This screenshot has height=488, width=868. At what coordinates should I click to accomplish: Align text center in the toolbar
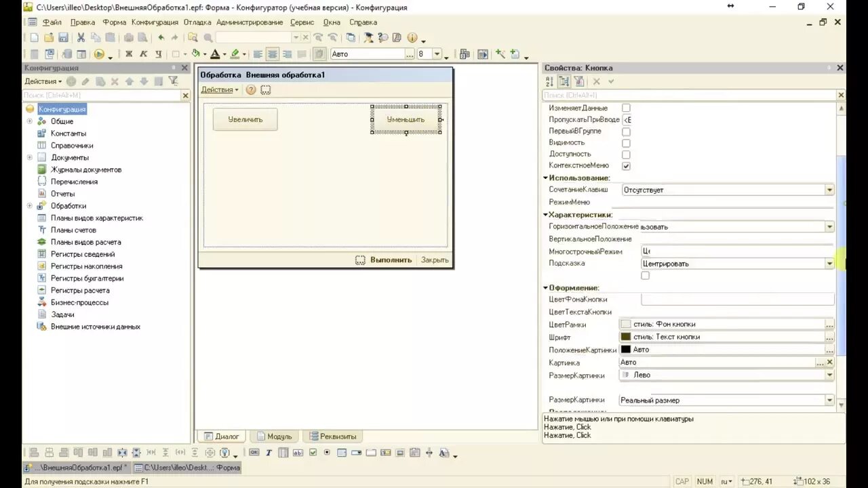click(273, 54)
